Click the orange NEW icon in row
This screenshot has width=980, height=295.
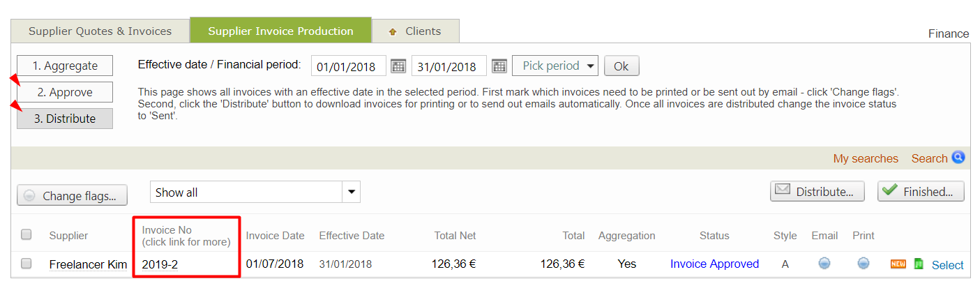(x=898, y=264)
